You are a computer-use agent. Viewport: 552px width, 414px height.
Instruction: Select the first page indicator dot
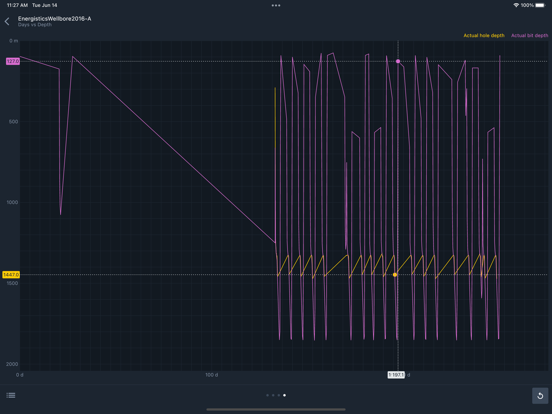(268, 395)
